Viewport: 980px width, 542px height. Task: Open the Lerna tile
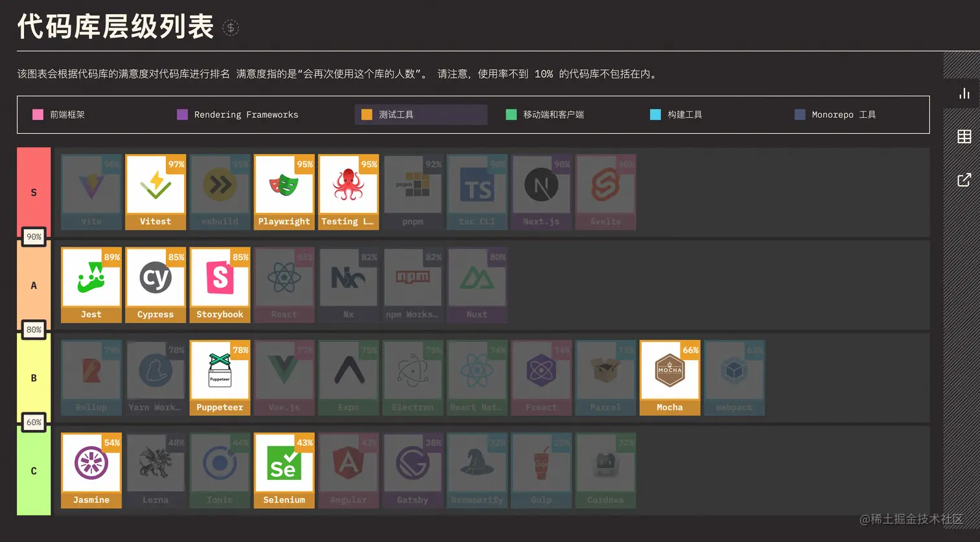tap(156, 471)
